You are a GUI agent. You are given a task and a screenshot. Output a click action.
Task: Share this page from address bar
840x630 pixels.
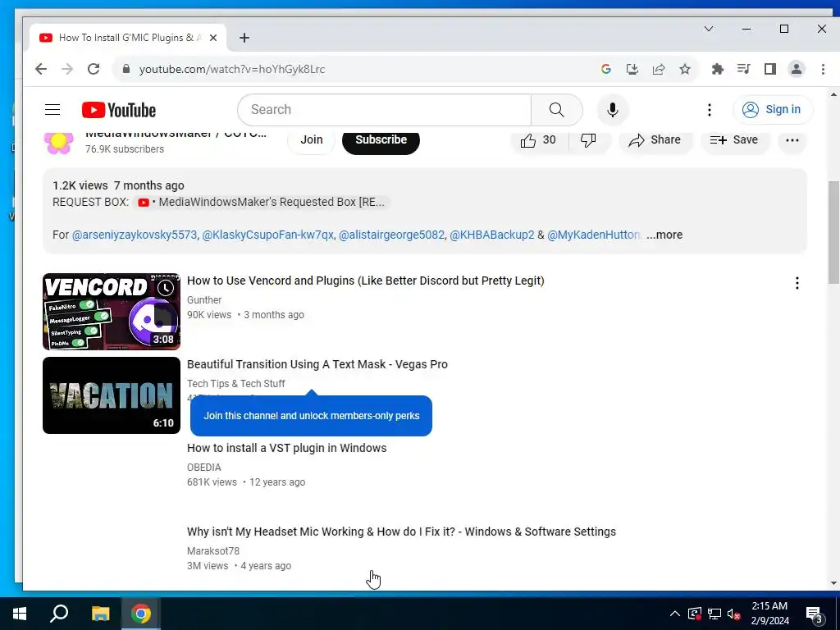(x=659, y=69)
